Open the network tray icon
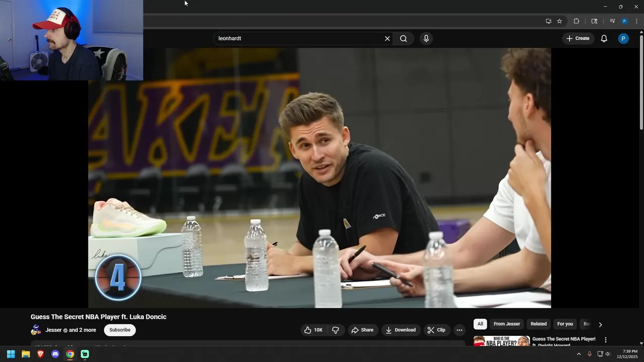644x362 pixels. point(600,354)
